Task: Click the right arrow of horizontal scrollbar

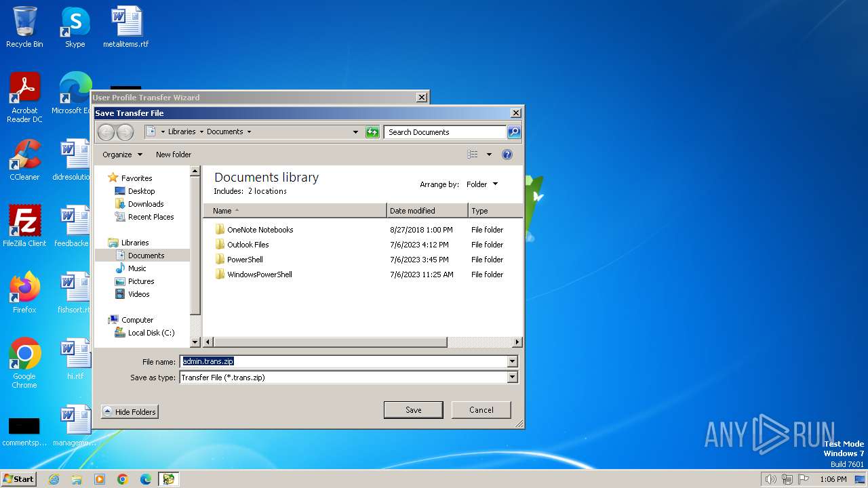Action: (x=517, y=342)
